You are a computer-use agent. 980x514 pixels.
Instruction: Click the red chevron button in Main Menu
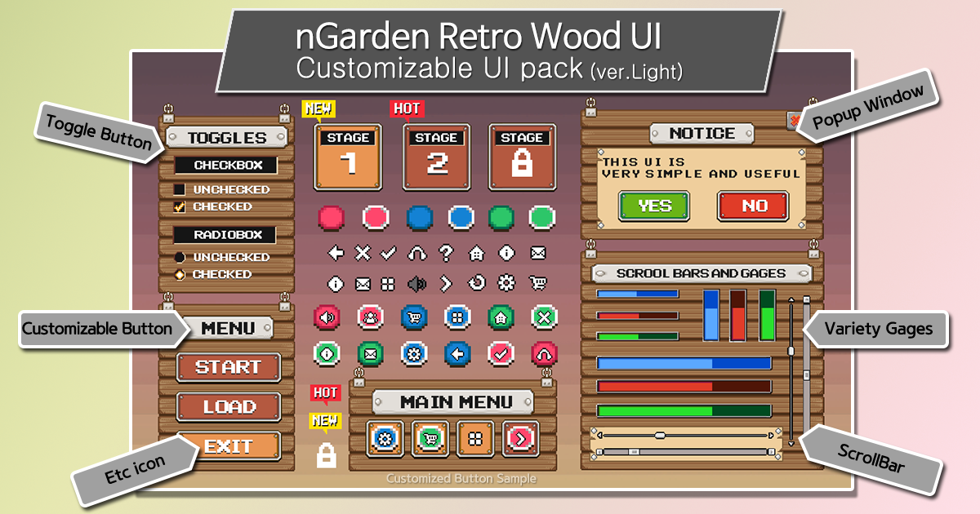tap(520, 439)
